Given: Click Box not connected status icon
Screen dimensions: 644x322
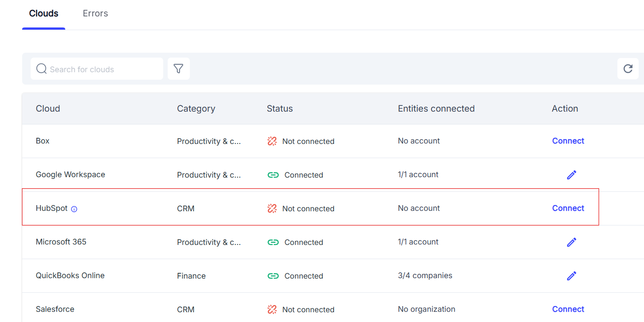Looking at the screenshot, I should pyautogui.click(x=272, y=141).
